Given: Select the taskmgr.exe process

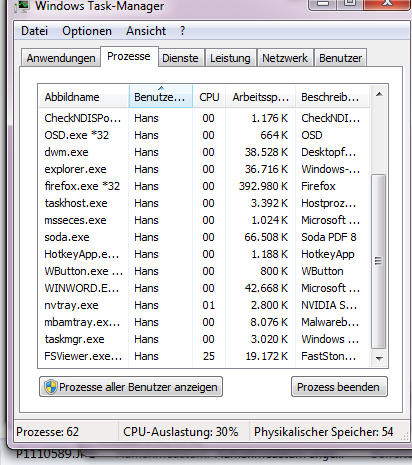Looking at the screenshot, I should point(204,339).
